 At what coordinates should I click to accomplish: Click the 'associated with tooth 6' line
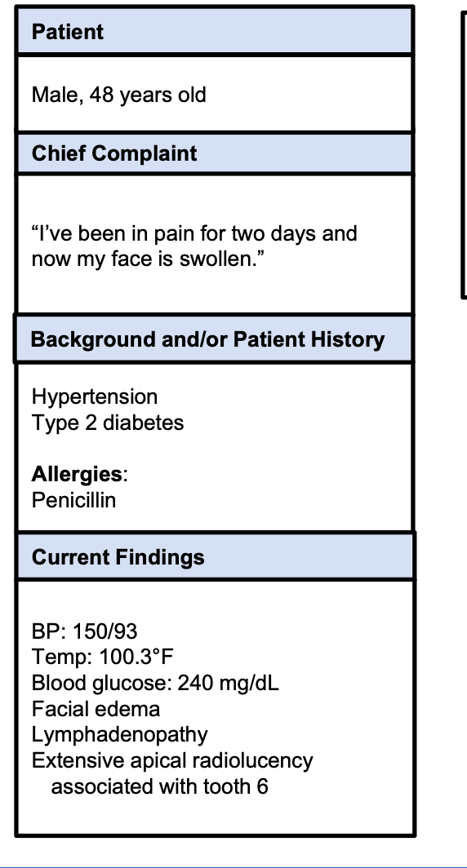pyautogui.click(x=159, y=786)
